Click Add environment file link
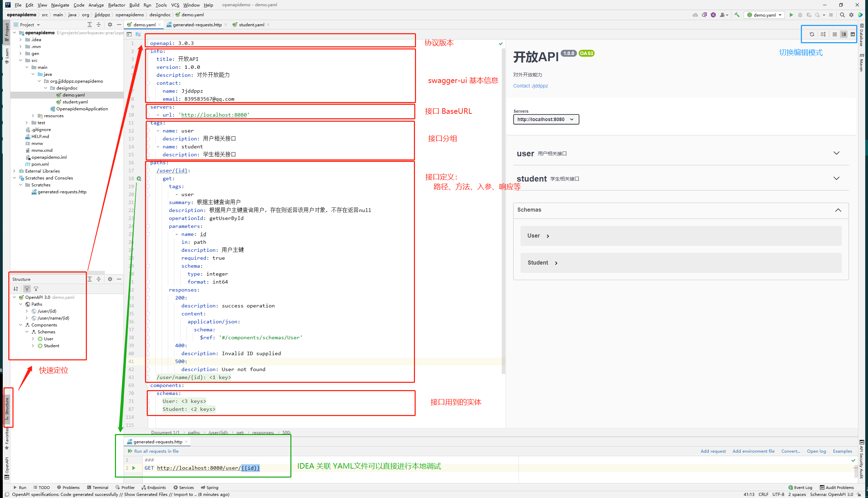 point(753,451)
